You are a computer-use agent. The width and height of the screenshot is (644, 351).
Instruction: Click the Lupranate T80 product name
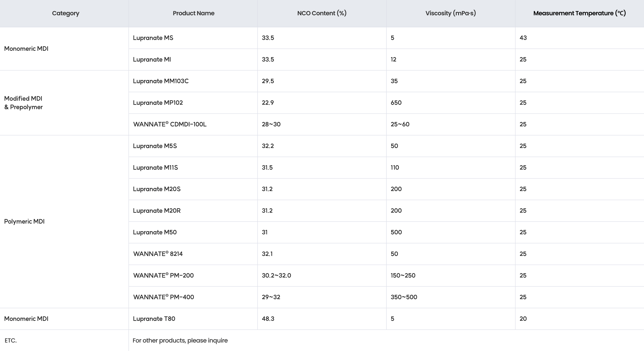pyautogui.click(x=154, y=319)
